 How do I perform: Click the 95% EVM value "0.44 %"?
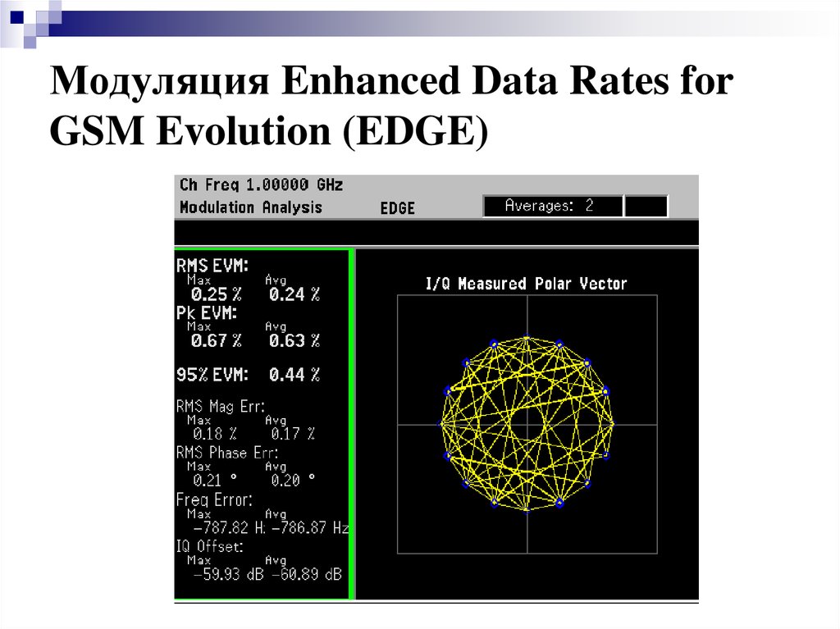coord(294,375)
